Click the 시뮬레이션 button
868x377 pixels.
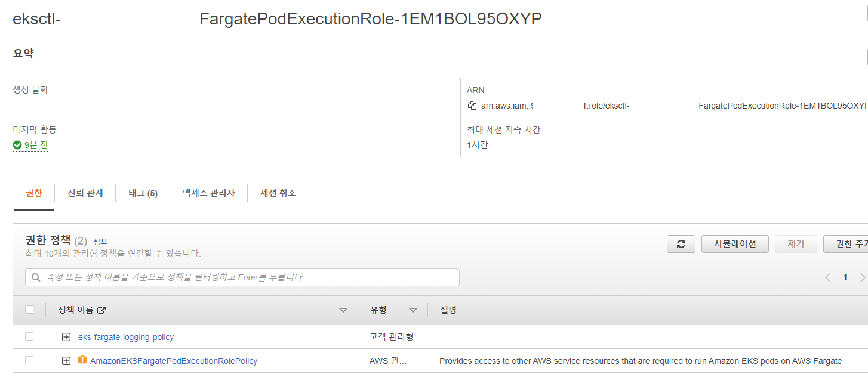[x=735, y=244]
